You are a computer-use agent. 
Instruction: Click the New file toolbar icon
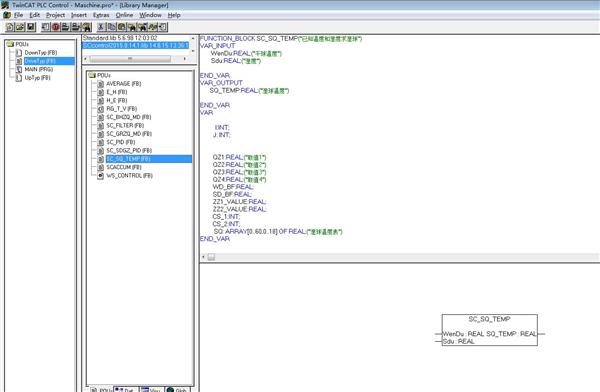pyautogui.click(x=10, y=27)
